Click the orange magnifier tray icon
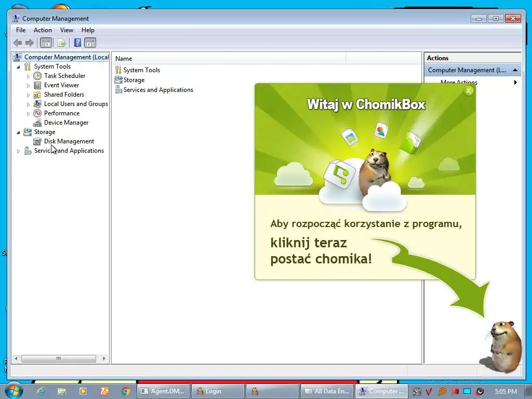The image size is (532, 399). pos(442,392)
